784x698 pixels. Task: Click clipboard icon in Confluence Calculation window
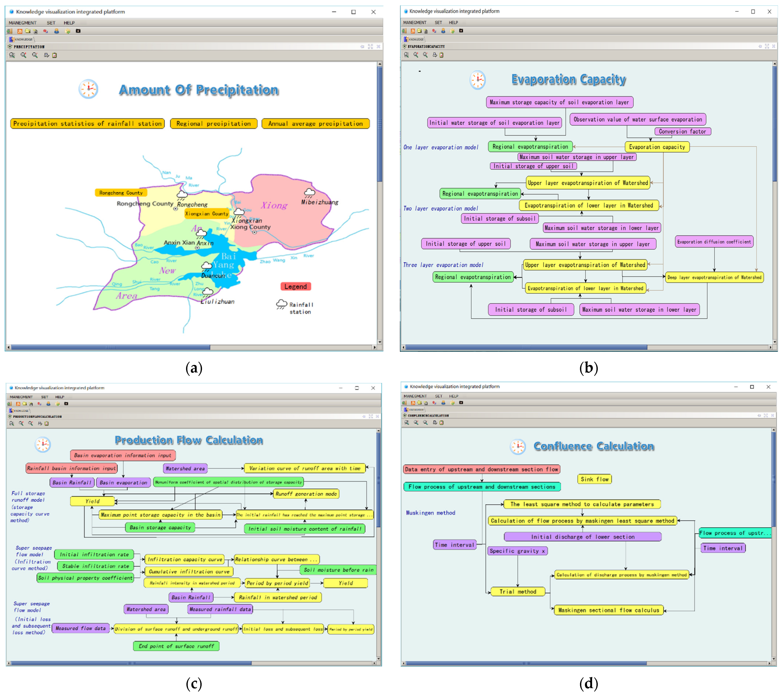click(x=442, y=423)
